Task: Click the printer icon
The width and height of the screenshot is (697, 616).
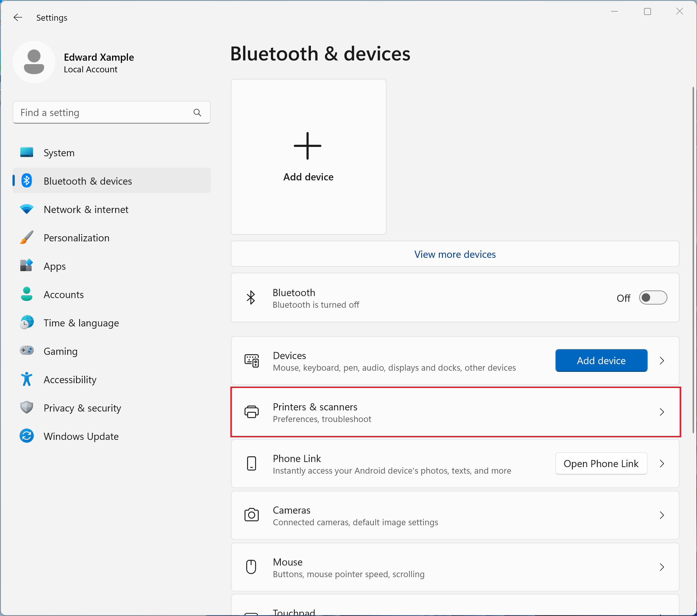Action: click(252, 412)
